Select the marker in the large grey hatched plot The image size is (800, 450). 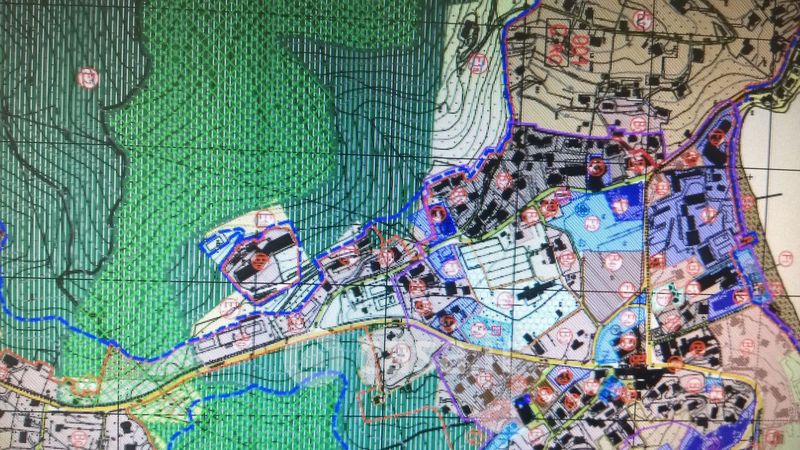[612, 262]
